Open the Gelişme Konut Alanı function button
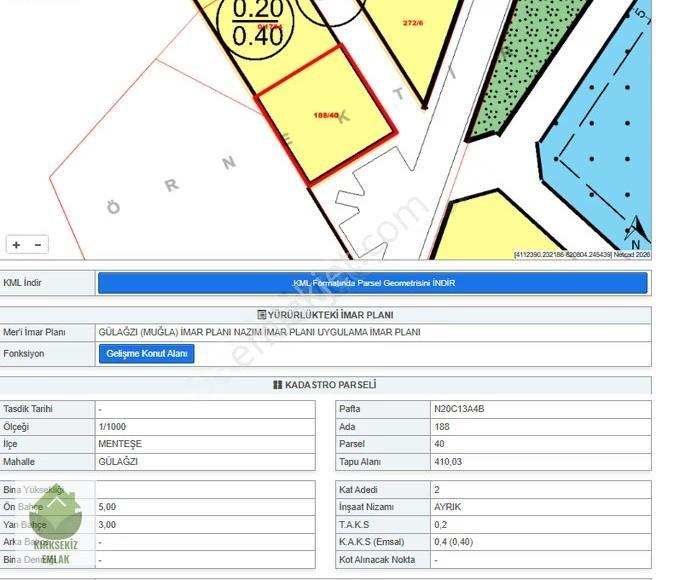 [x=147, y=353]
